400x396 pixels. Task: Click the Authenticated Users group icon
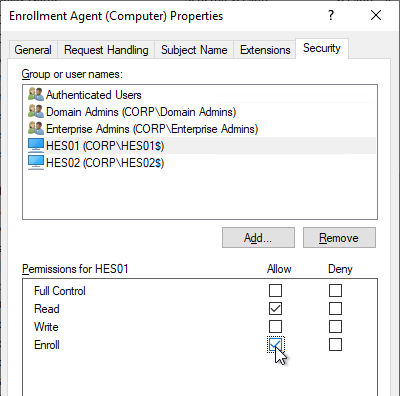[x=36, y=95]
